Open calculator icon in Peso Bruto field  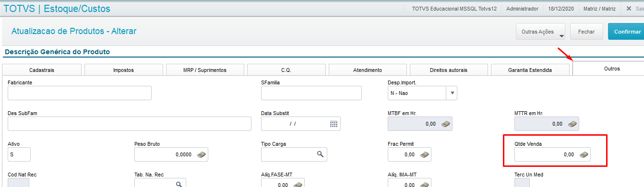[202, 154]
